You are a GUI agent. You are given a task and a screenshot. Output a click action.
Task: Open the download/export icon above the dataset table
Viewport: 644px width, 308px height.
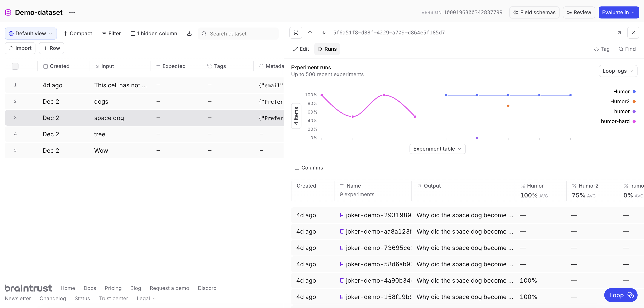[x=190, y=33]
